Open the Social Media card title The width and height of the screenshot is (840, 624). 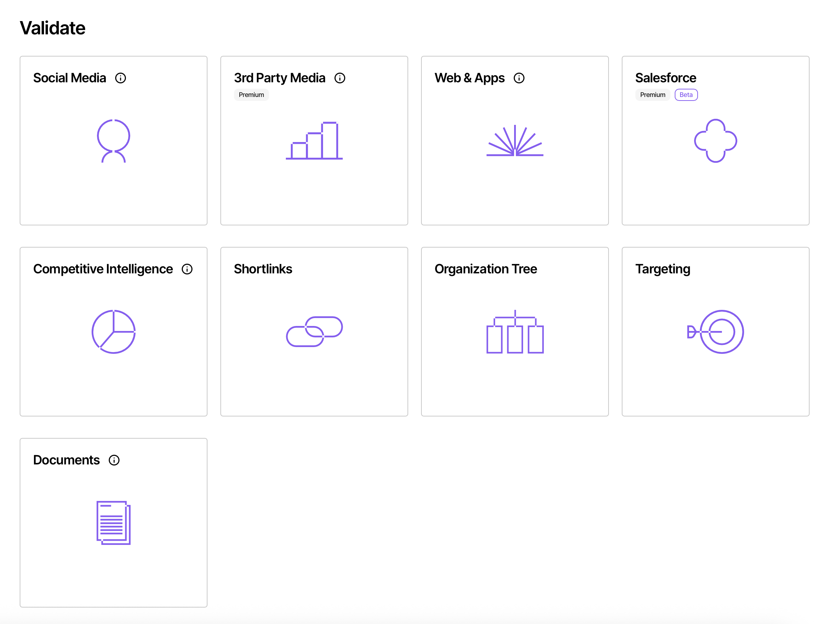click(69, 78)
